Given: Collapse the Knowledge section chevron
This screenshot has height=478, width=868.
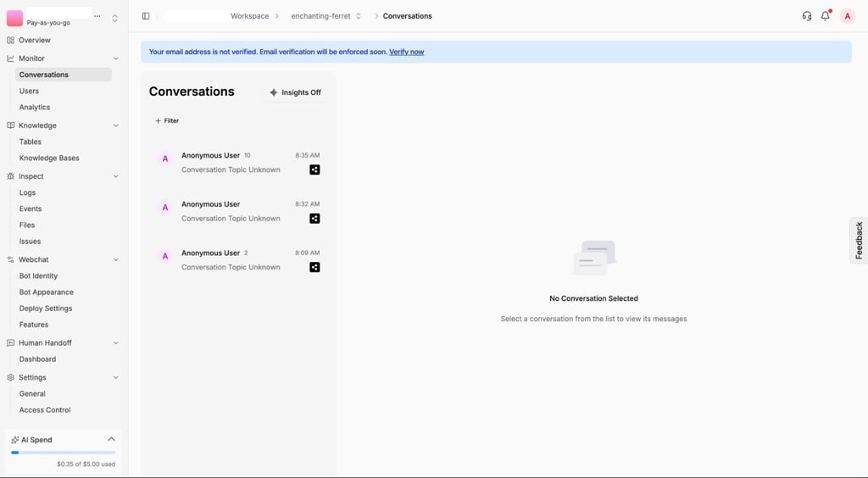Looking at the screenshot, I should click(115, 125).
